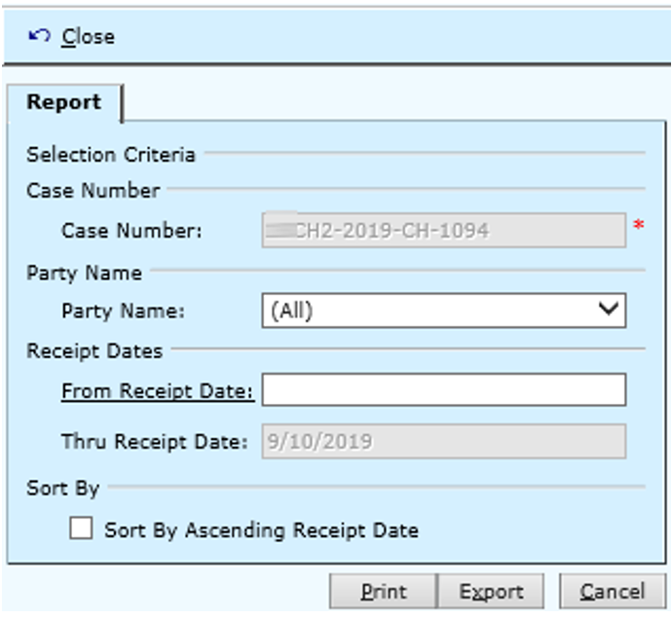Focus the From Receipt Date input box
Screen dimensions: 672x617
click(443, 390)
